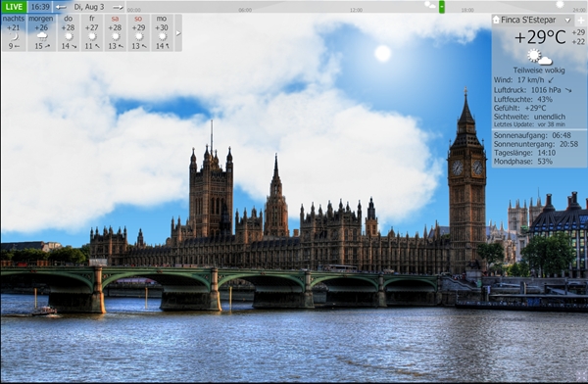Click the green time slider handle
The image size is (588, 384).
442,7
